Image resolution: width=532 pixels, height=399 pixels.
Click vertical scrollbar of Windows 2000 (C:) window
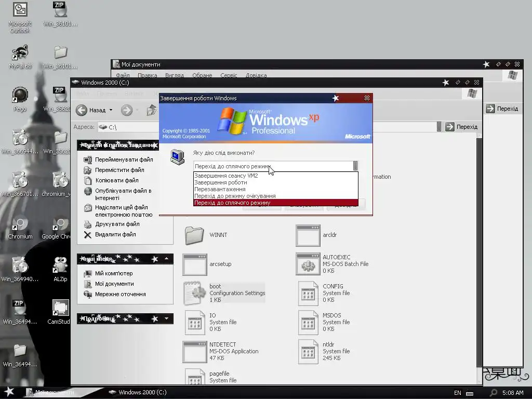[479, 252]
